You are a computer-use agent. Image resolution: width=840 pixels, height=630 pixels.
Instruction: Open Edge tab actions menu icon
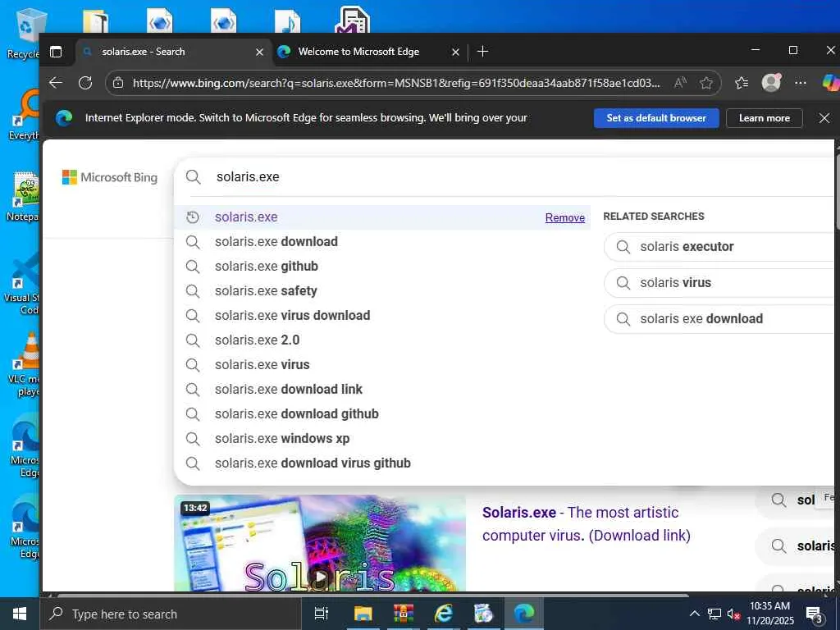[x=56, y=52]
